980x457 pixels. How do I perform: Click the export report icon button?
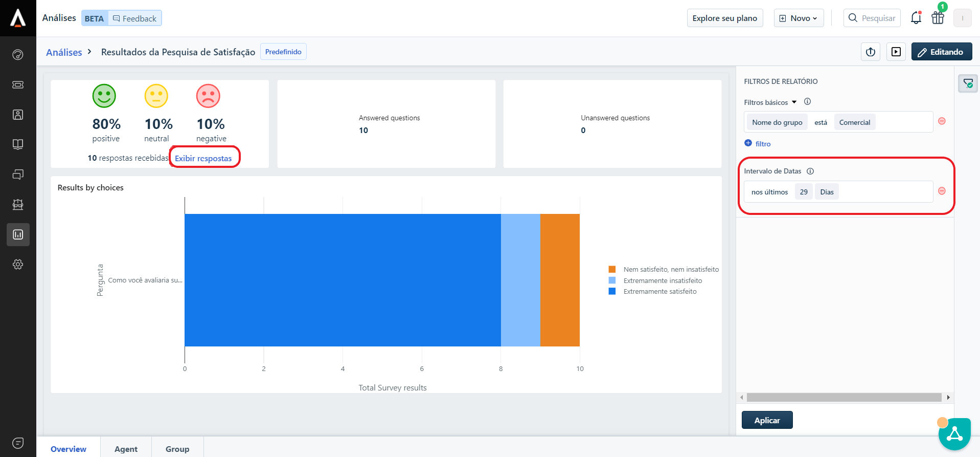click(871, 52)
